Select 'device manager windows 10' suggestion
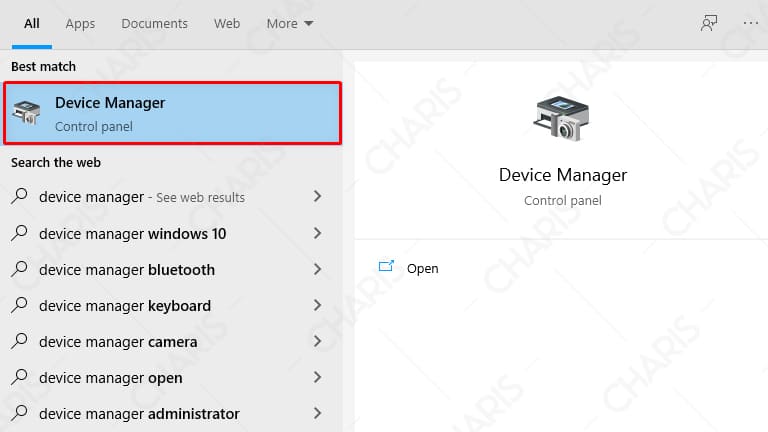 tap(171, 233)
